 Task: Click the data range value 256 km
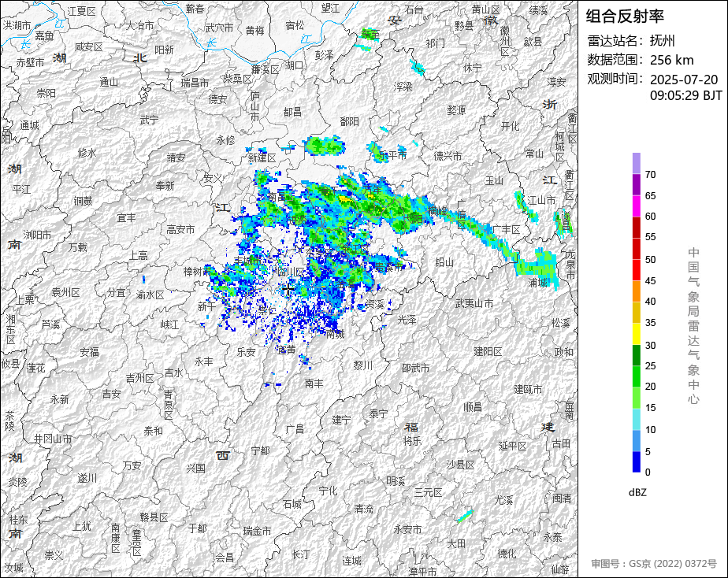[x=671, y=60]
